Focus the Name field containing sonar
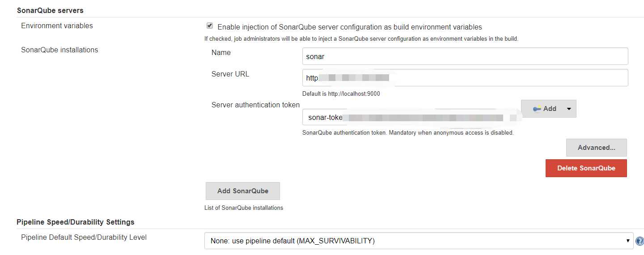 [465, 56]
